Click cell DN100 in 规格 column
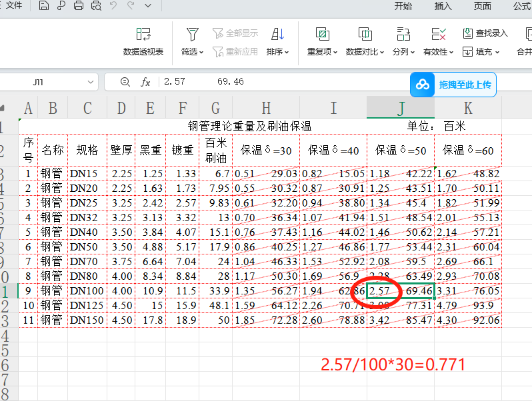 pyautogui.click(x=87, y=291)
